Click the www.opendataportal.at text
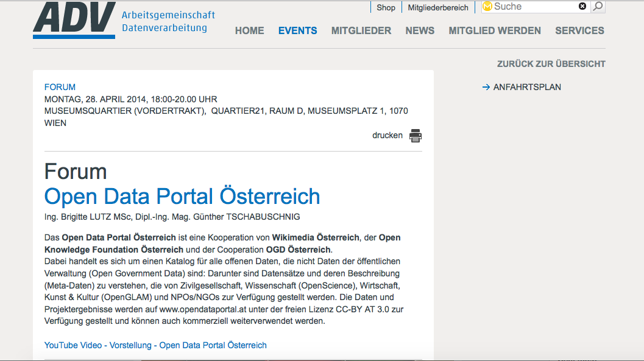Viewport: 644px width, 361px height. (203, 309)
